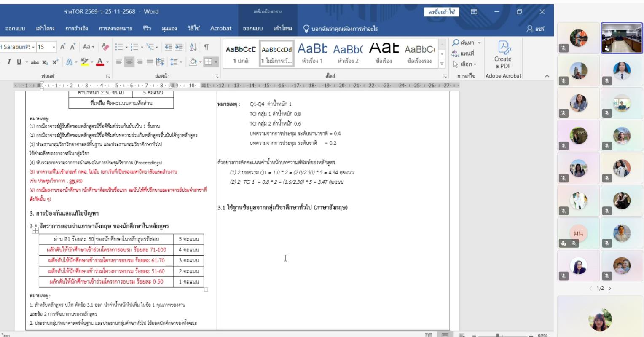The width and height of the screenshot is (644, 337).
Task: Toggle show paragraph marks (¶)
Action: [206, 47]
